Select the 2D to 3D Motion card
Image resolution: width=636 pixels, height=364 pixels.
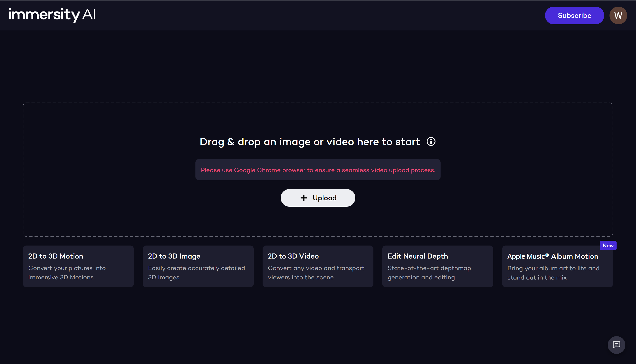coord(78,266)
